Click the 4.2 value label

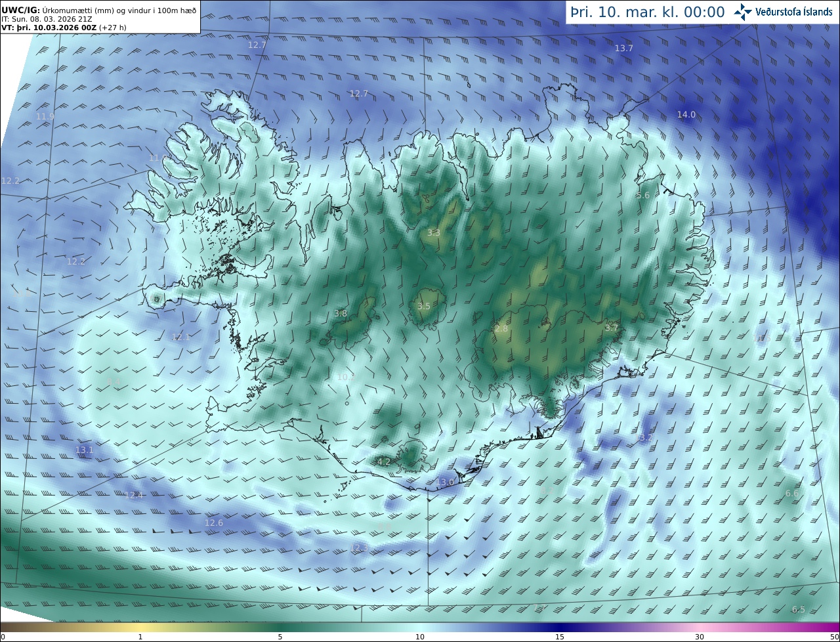click(383, 462)
